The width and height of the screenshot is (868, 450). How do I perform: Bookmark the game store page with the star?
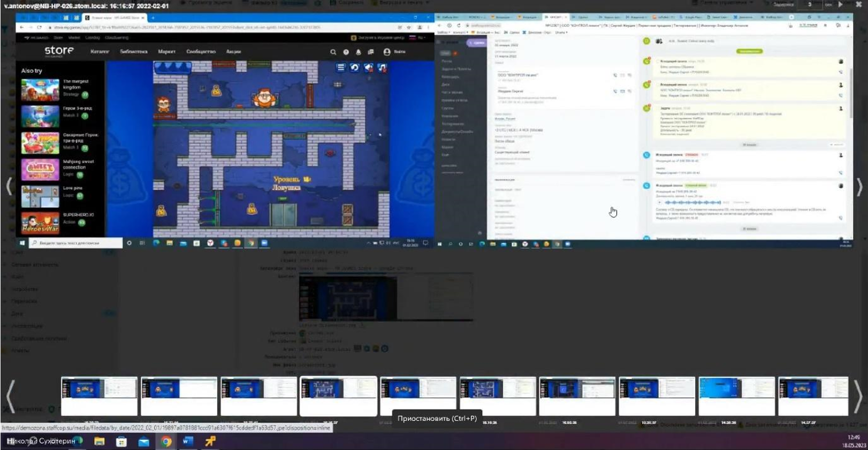pos(409,27)
